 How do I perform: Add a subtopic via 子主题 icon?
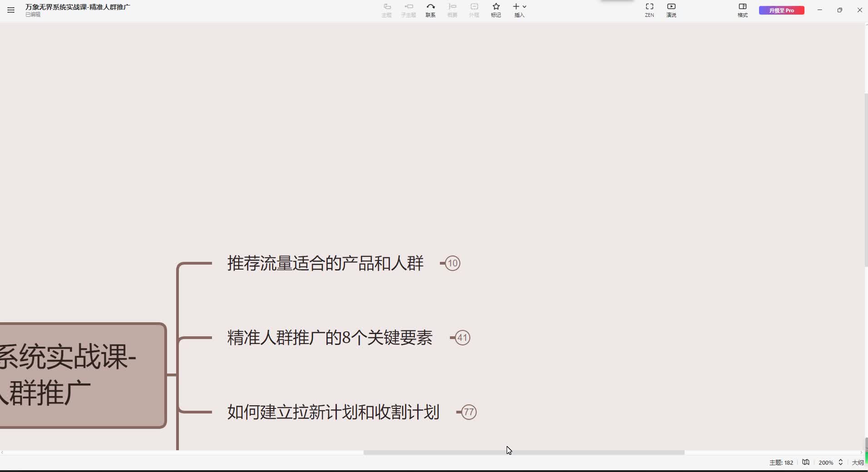tap(409, 10)
